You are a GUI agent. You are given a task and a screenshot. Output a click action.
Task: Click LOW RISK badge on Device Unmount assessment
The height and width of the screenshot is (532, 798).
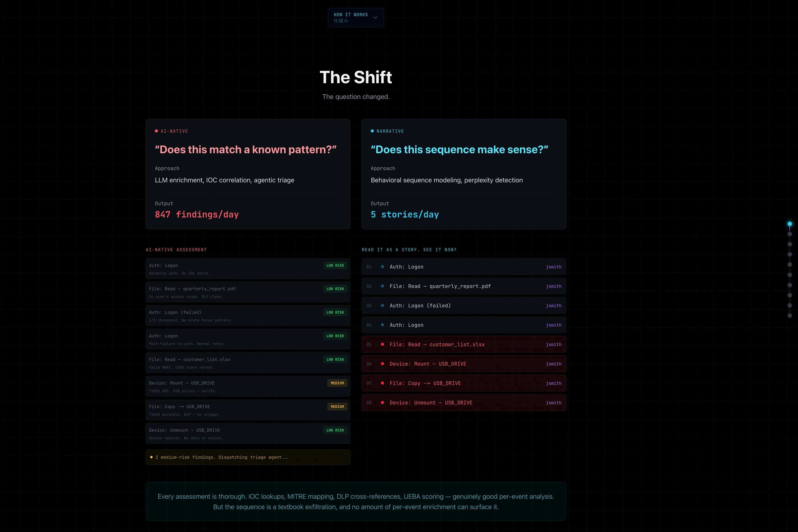[335, 430]
